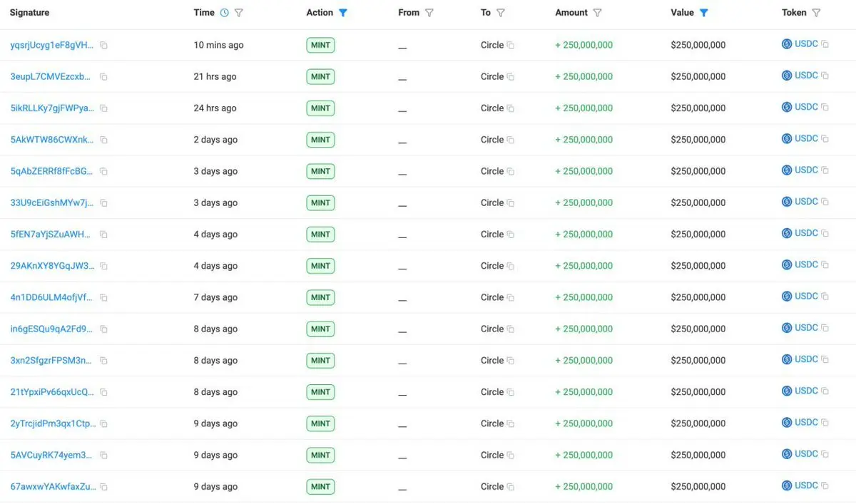Select the + 250,000,000 amount in the 10 mins ago row

(x=584, y=45)
